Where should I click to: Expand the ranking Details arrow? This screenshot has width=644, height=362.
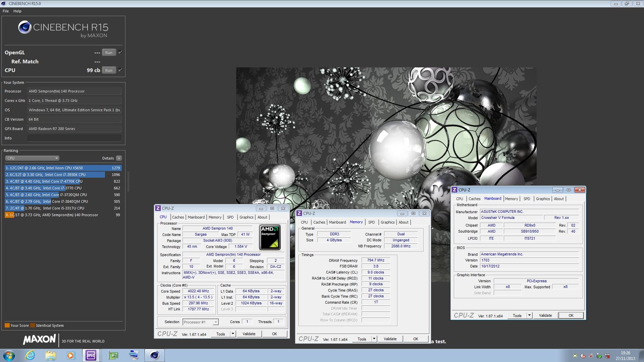tap(119, 158)
